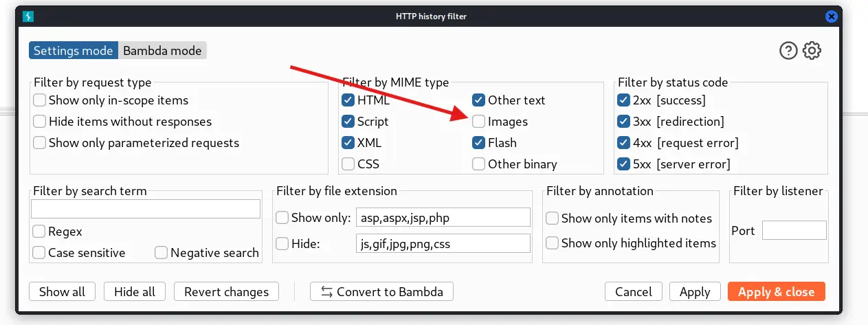Uncheck 5xx [server error] status code

point(623,164)
